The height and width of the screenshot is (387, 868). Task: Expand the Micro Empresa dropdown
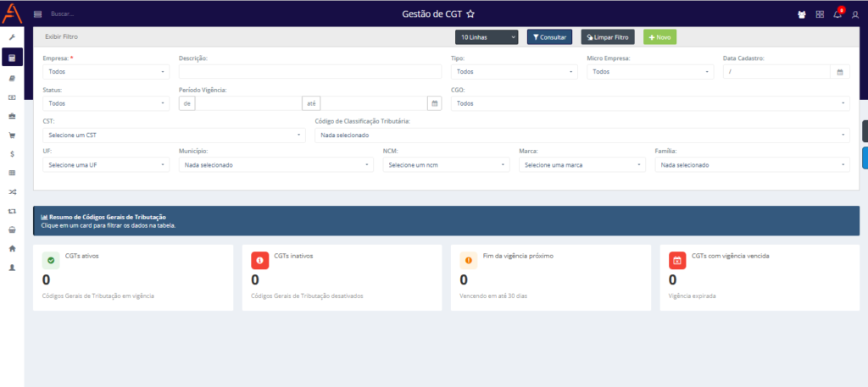click(x=650, y=72)
